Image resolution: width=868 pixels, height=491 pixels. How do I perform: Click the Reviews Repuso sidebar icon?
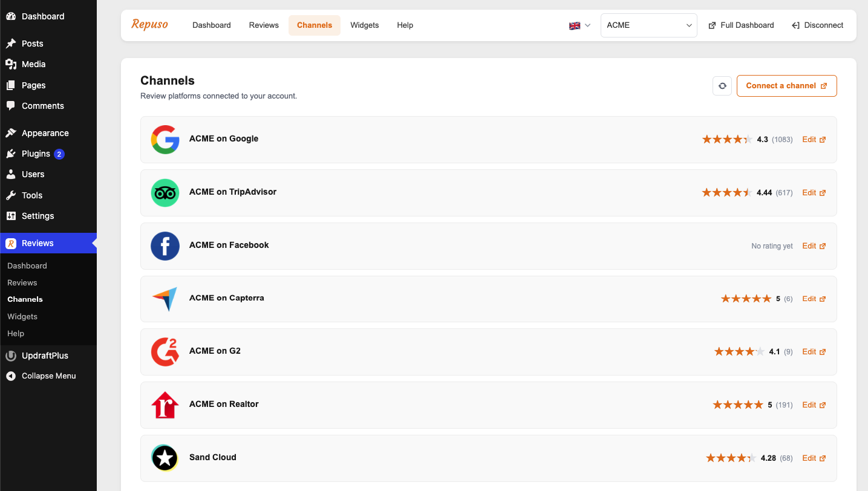click(11, 243)
